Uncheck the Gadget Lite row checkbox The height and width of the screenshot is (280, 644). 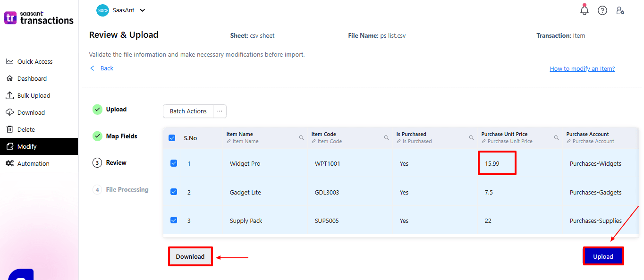[174, 192]
